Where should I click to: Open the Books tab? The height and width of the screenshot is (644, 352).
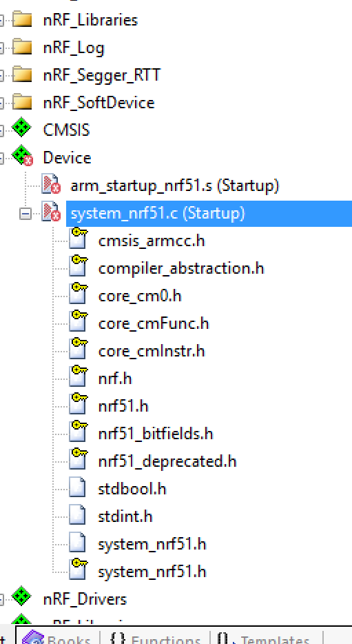coord(57,638)
